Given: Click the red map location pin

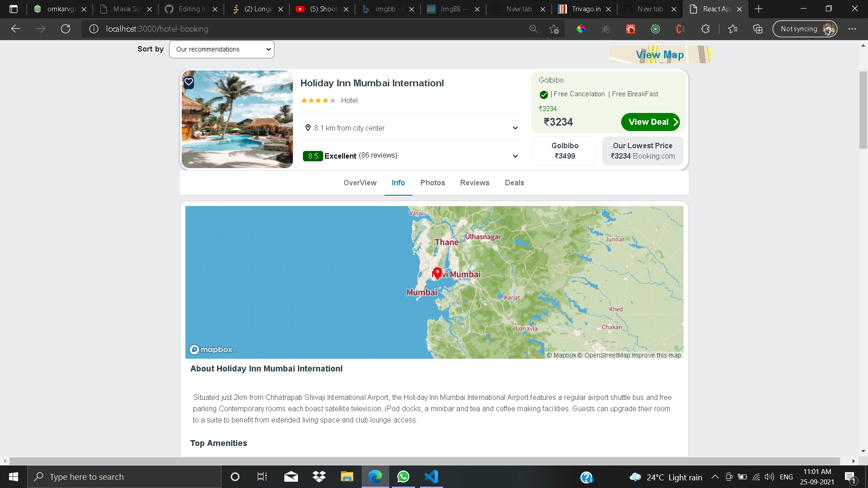Looking at the screenshot, I should click(x=437, y=273).
